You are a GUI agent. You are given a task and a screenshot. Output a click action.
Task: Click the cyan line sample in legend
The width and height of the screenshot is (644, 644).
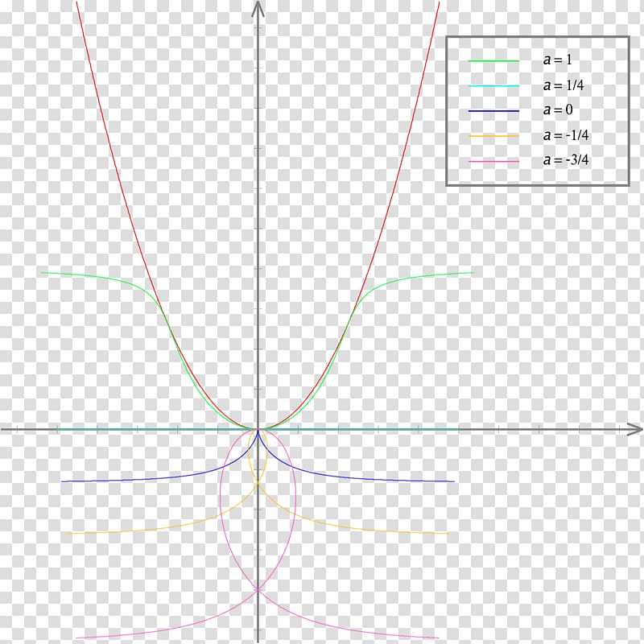(493, 86)
